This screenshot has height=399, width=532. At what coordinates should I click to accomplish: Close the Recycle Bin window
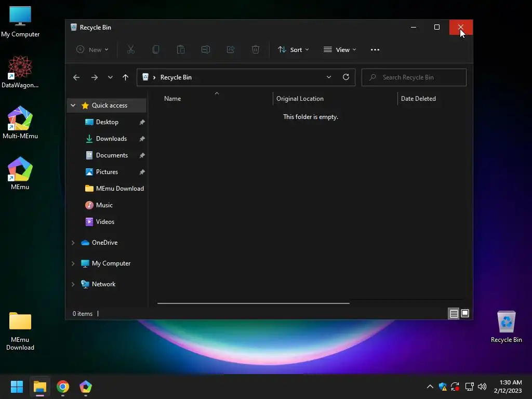(461, 27)
